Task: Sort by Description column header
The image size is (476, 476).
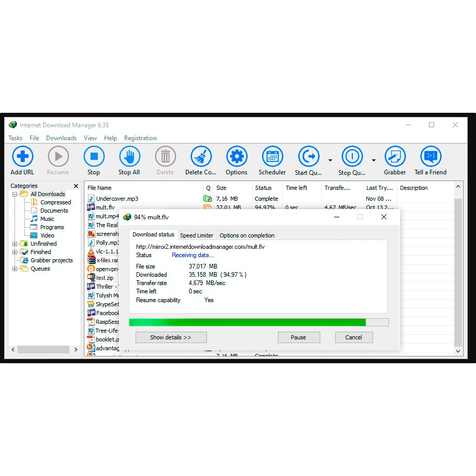Action: pyautogui.click(x=425, y=188)
